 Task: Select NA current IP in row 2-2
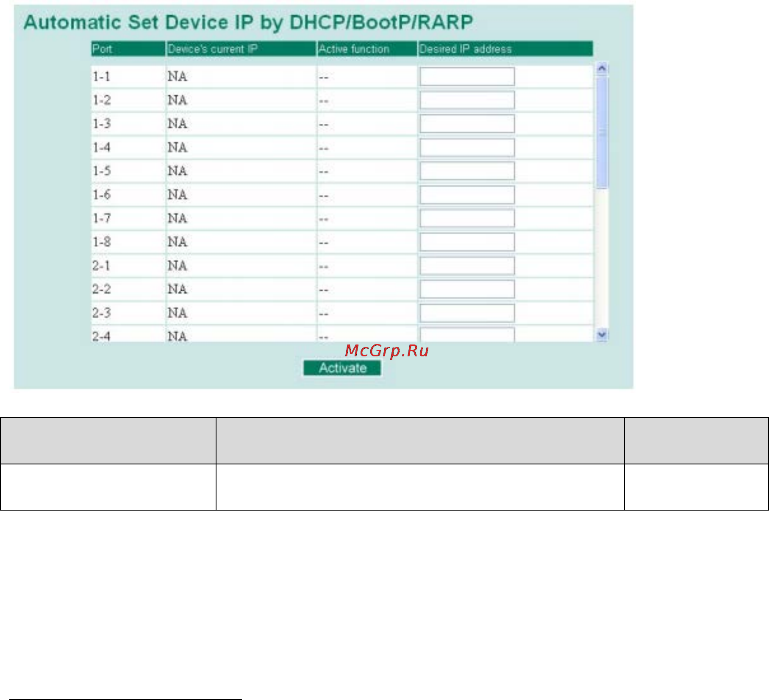(177, 289)
